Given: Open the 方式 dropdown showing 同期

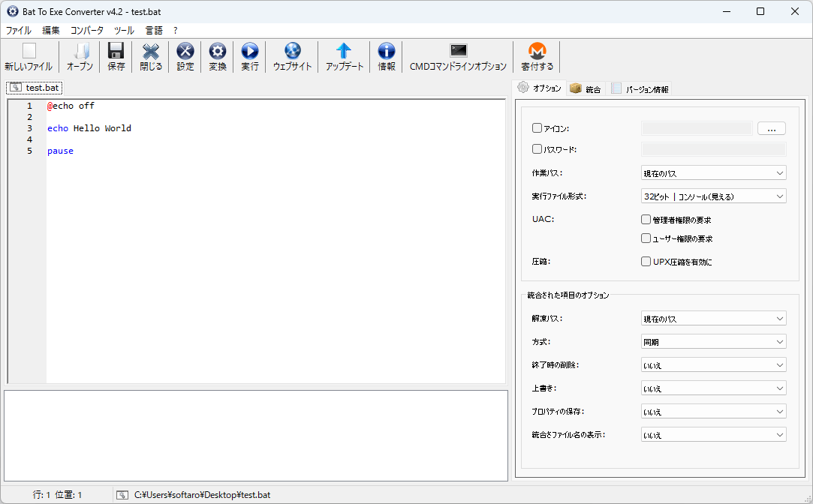Looking at the screenshot, I should click(713, 342).
